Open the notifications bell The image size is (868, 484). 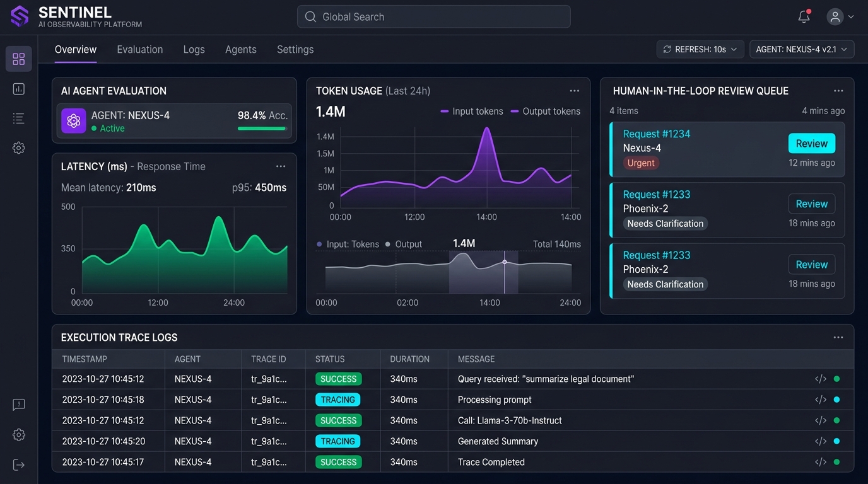tap(804, 17)
